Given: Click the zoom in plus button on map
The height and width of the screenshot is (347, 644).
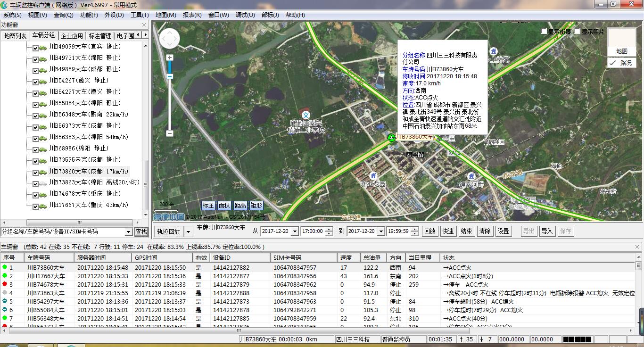Looking at the screenshot, I should pos(170,58).
